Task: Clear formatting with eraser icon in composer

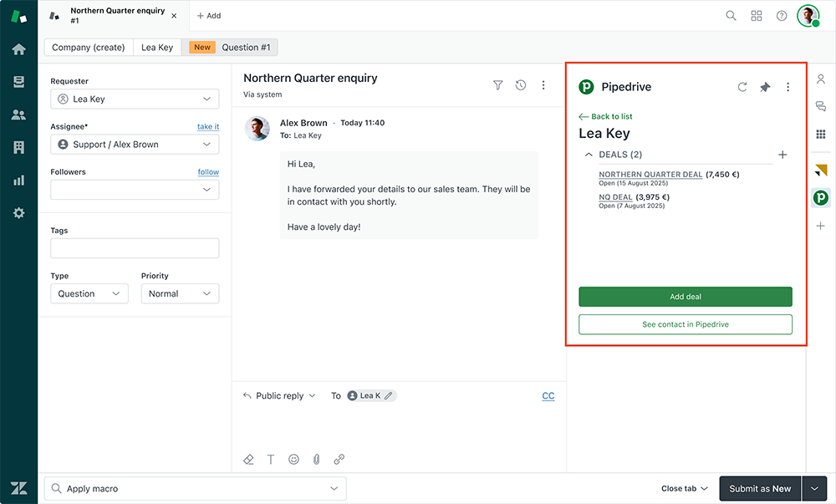Action: (248, 459)
